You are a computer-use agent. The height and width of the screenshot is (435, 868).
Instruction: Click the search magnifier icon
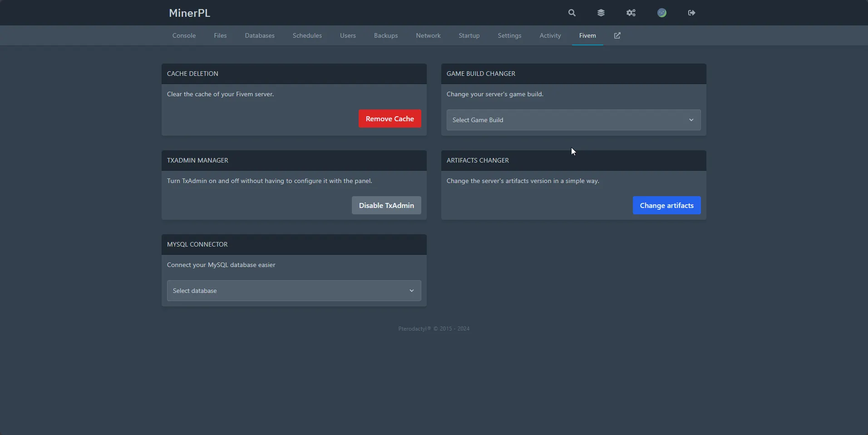point(572,13)
